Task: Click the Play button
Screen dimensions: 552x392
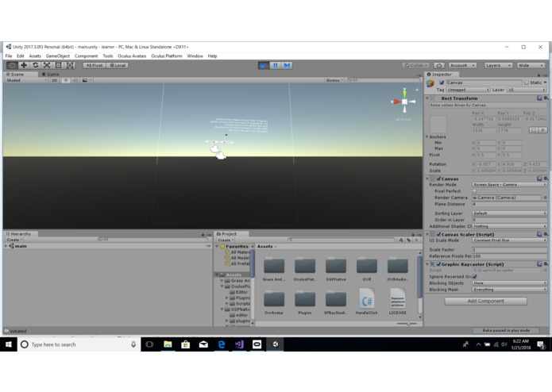Action: [x=264, y=65]
